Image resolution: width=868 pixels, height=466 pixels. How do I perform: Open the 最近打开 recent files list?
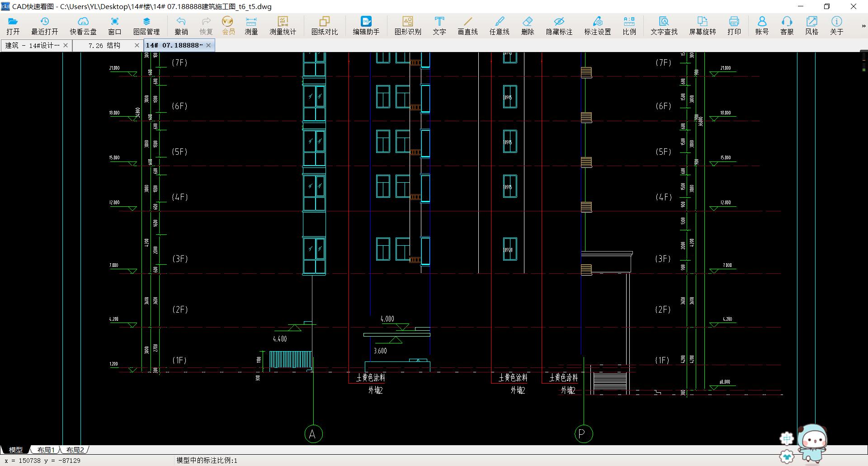click(45, 26)
